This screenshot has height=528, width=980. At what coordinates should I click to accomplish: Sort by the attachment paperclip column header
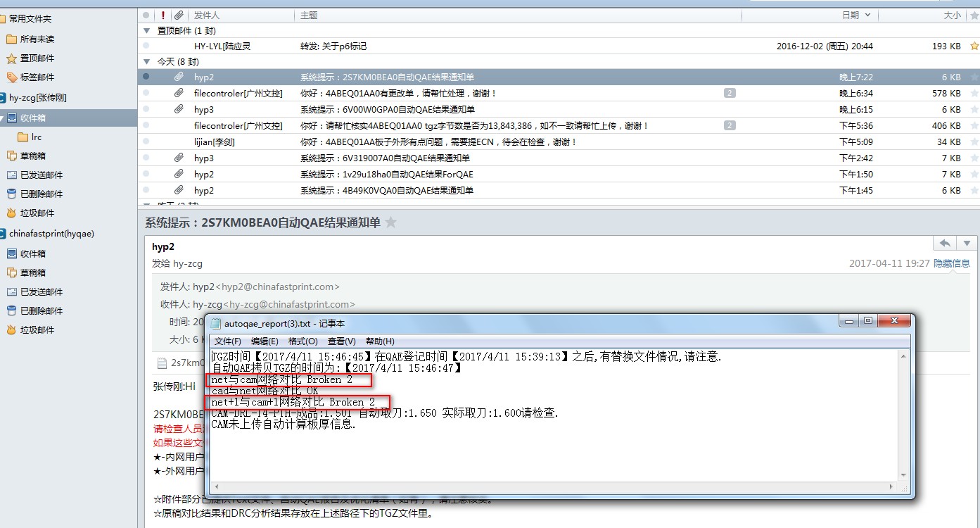tap(179, 15)
